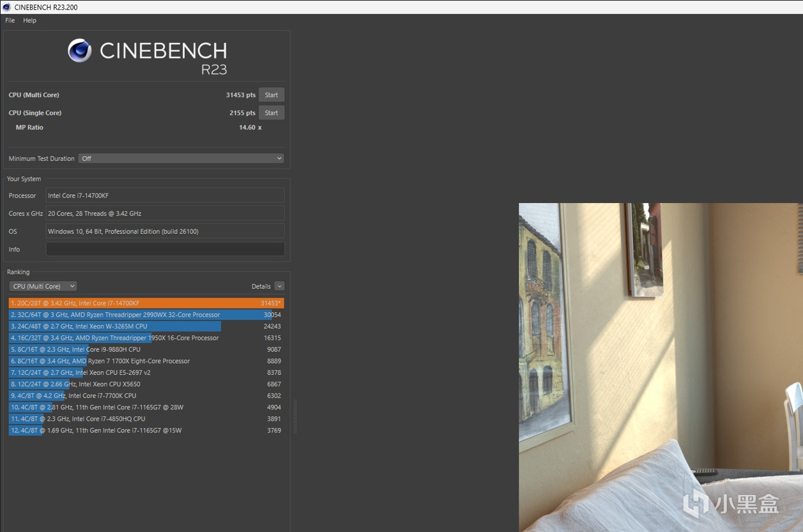
Task: Select the Threadripper 2990WX ranking row
Action: 146,315
